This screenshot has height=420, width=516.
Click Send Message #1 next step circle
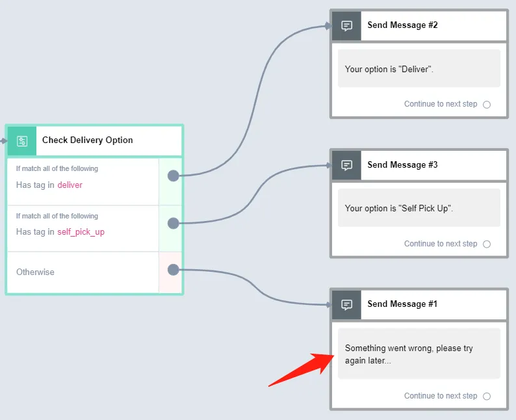pyautogui.click(x=486, y=396)
